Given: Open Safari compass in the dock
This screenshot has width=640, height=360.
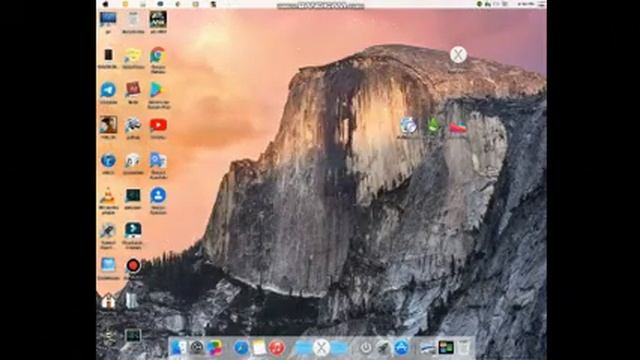Looking at the screenshot, I should 241,348.
